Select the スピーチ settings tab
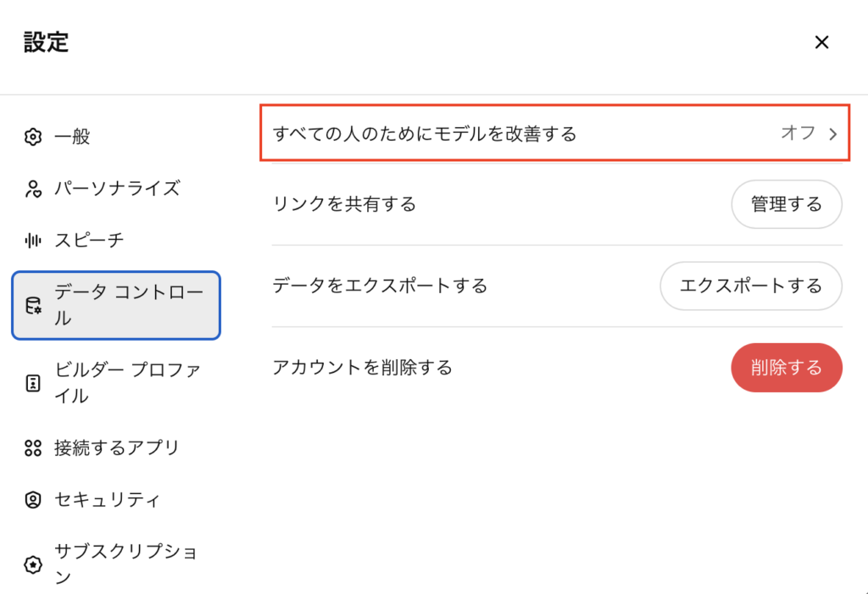The height and width of the screenshot is (594, 868). click(x=89, y=240)
